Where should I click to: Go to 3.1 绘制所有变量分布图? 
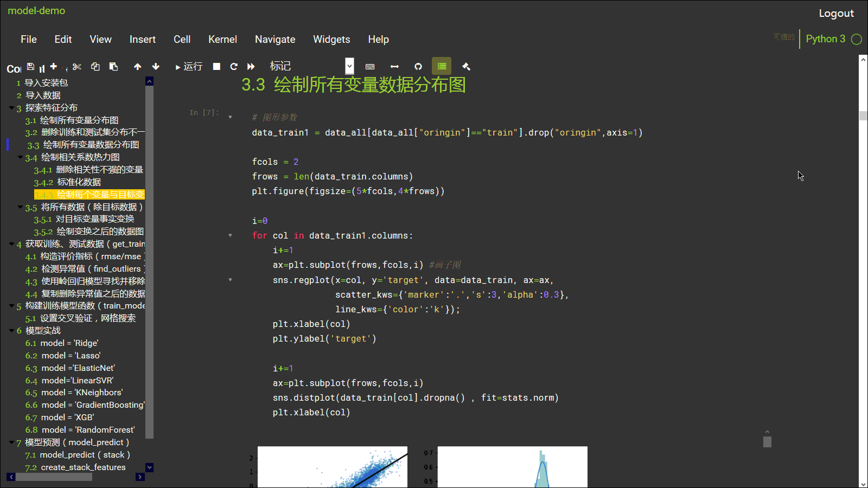pyautogui.click(x=72, y=120)
